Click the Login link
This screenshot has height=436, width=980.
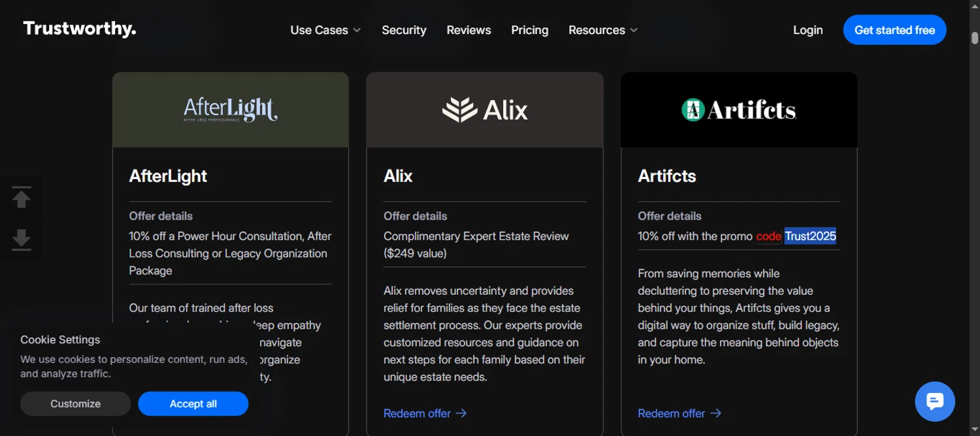(x=808, y=30)
